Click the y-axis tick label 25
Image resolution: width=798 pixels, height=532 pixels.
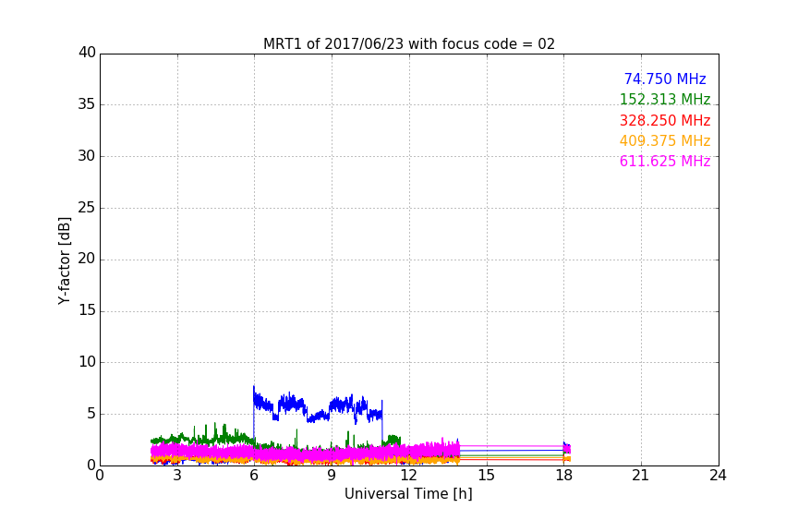click(x=87, y=207)
